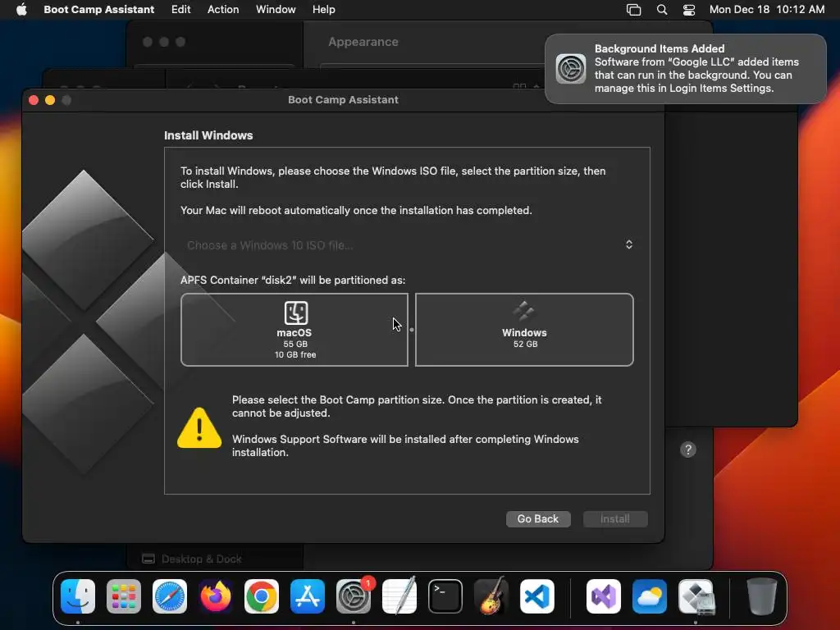This screenshot has width=840, height=630.
Task: Open the Window menu
Action: [x=276, y=9]
